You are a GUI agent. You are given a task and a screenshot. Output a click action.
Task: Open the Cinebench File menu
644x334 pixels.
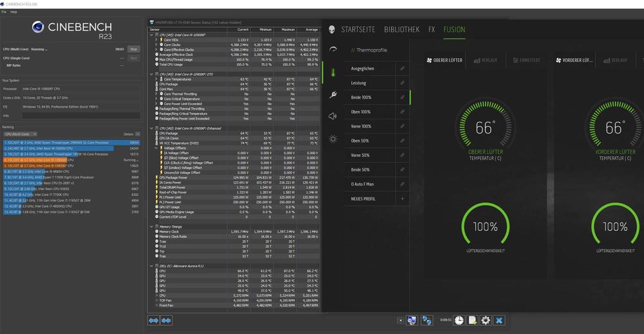5,12
